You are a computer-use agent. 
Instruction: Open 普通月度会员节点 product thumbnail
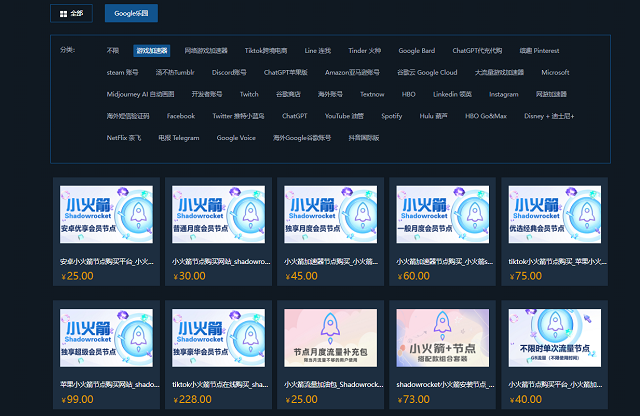click(x=218, y=214)
